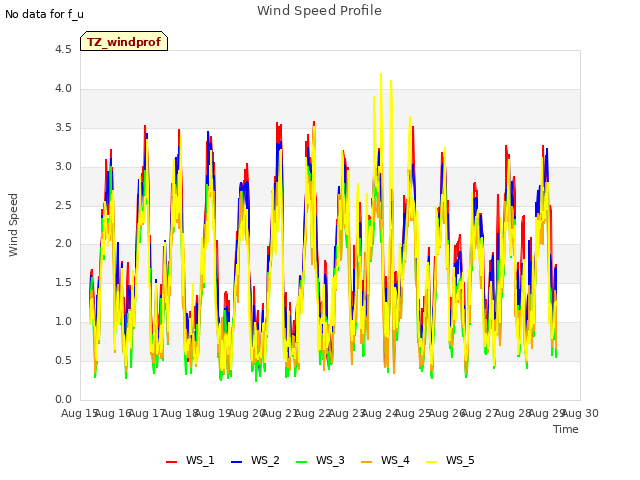Click the yellow WS_5 legend swatch

pyautogui.click(x=431, y=462)
